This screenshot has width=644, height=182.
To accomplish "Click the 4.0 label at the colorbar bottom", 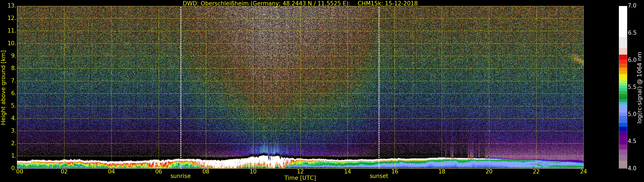I will click(632, 168).
